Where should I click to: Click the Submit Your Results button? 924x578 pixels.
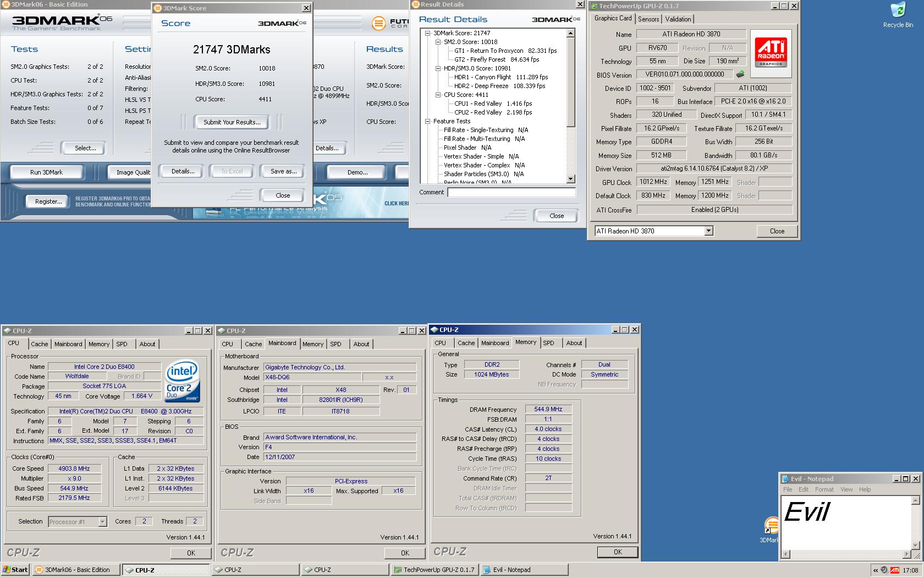point(232,122)
